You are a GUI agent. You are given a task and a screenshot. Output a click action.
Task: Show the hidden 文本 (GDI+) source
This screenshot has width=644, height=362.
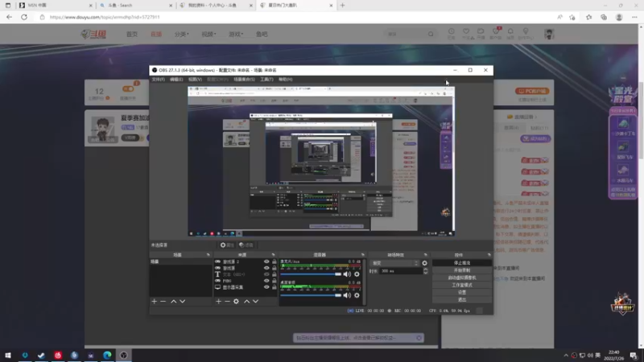[266, 274]
